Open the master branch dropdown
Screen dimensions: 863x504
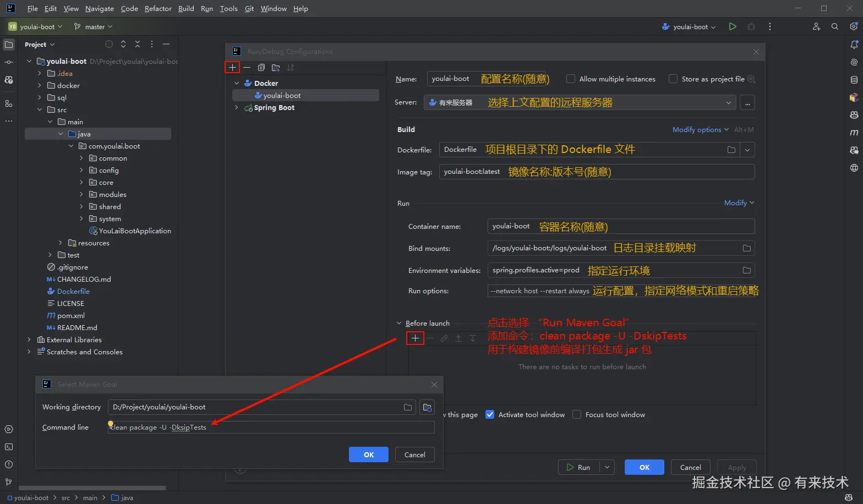pos(93,27)
